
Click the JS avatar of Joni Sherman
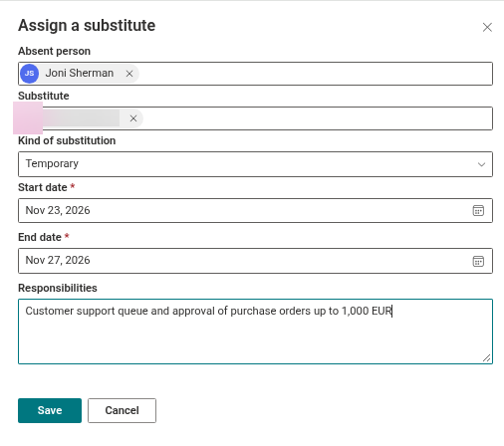(x=29, y=74)
